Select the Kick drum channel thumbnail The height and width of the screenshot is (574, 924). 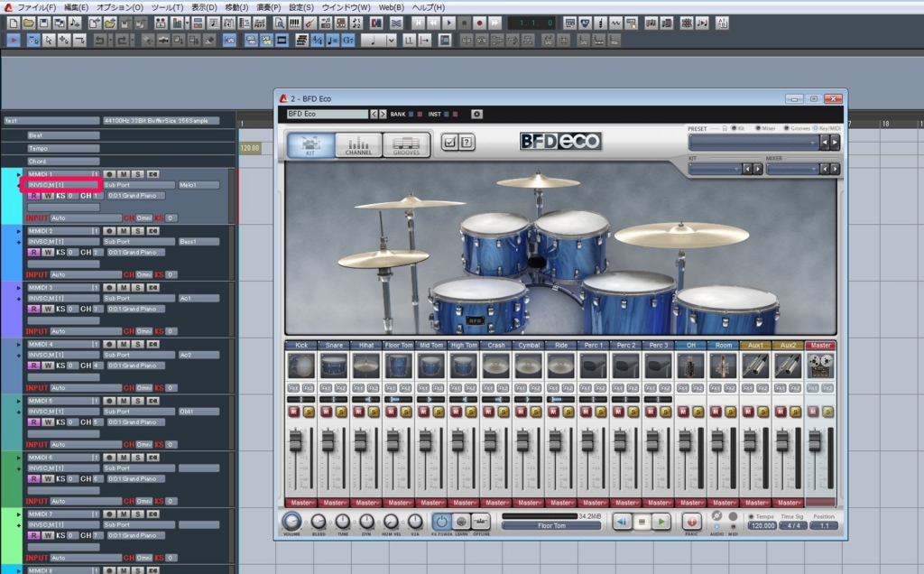[301, 366]
